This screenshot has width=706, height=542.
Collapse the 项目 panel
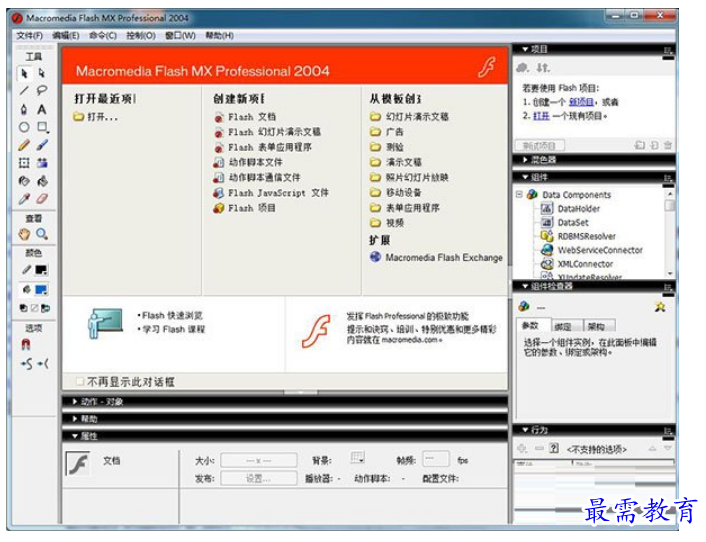pos(525,49)
